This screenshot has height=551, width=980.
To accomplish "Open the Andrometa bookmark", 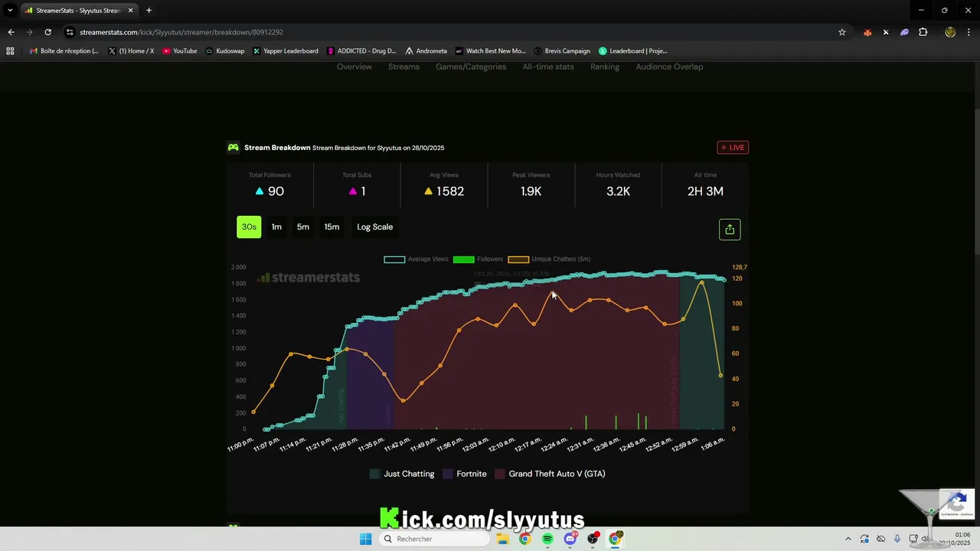I will coord(426,51).
